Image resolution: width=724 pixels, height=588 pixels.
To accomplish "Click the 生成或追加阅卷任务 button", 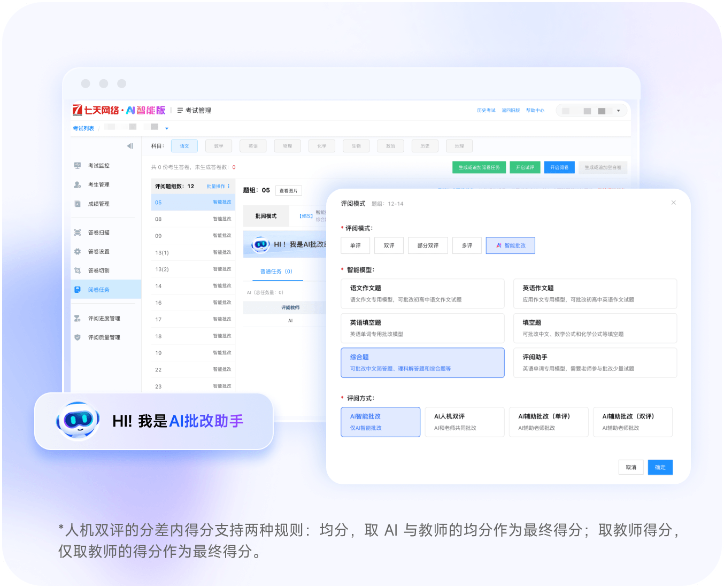I will tap(479, 167).
